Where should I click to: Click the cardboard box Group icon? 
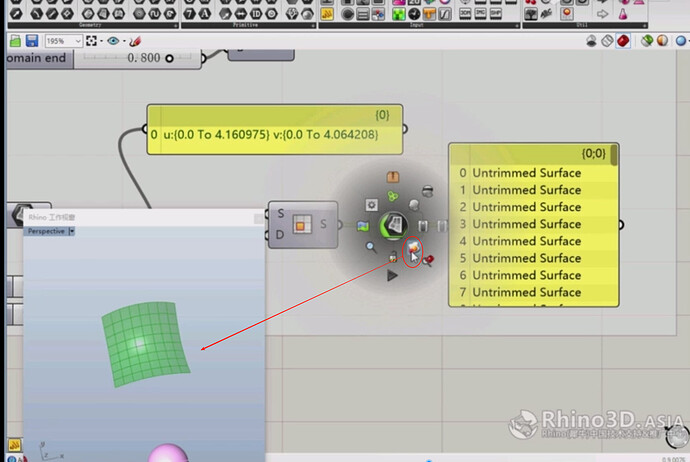[x=393, y=177]
